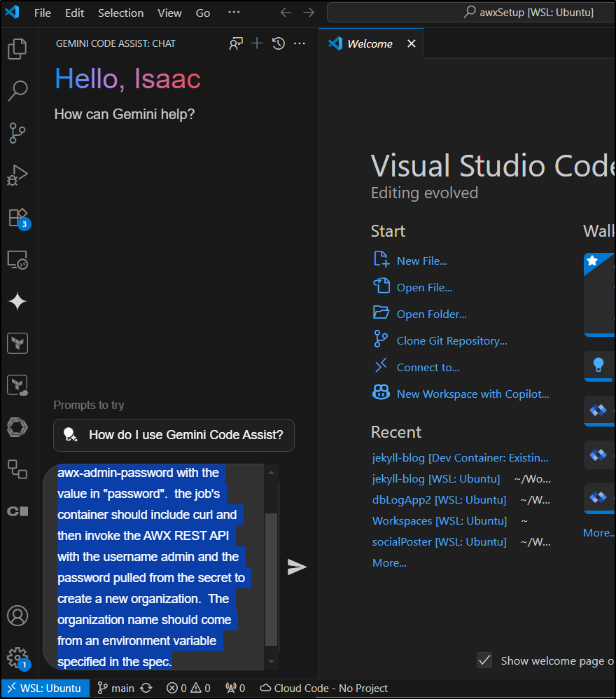This screenshot has width=616, height=699.
Task: Start a new Gemini chat with plus icon
Action: pos(257,43)
